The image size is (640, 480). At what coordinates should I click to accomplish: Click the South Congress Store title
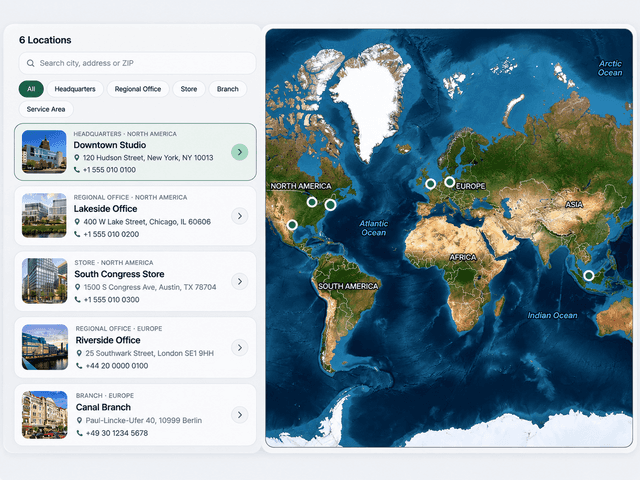[x=119, y=274]
